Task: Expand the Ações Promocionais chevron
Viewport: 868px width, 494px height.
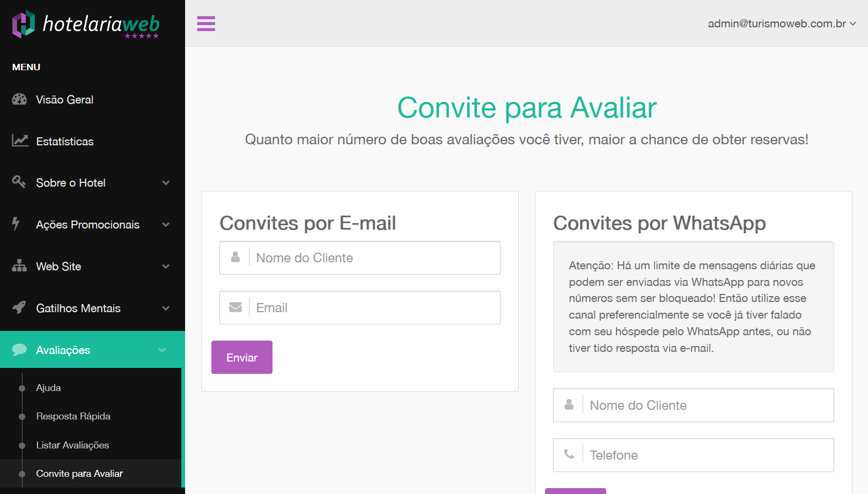Action: click(166, 225)
